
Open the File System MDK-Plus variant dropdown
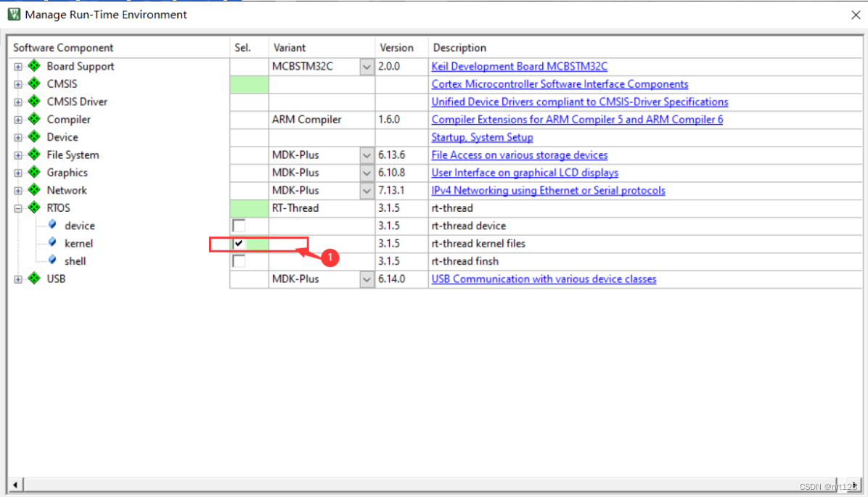[367, 155]
